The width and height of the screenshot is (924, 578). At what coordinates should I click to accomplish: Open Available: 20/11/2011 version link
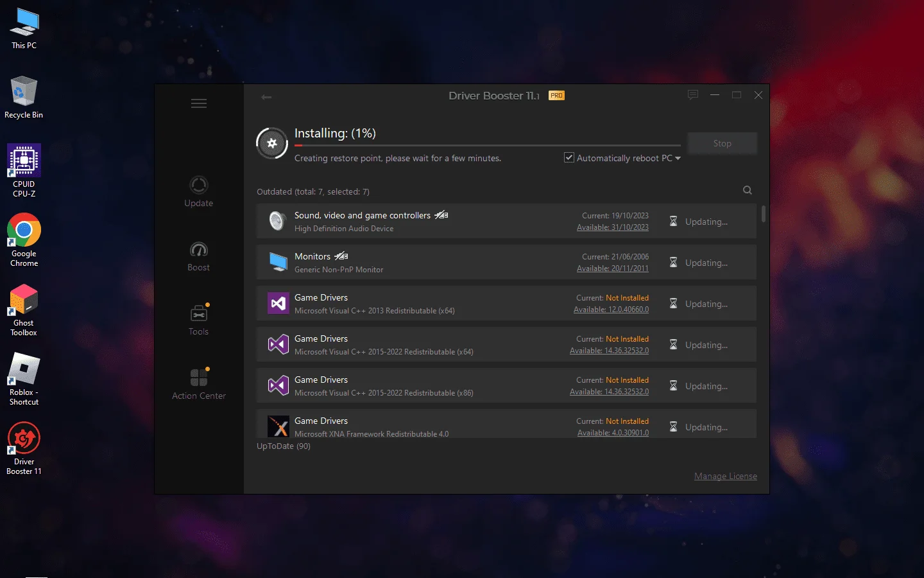613,268
